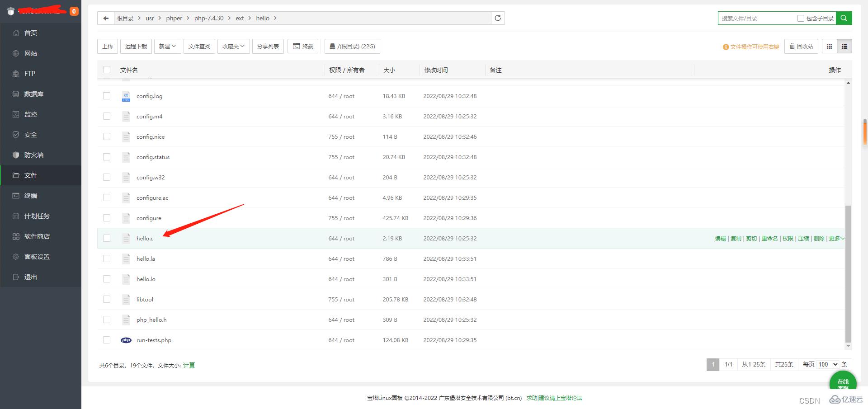Screen dimensions: 868x409
Task: Open the 分享列表 share list
Action: [268, 46]
